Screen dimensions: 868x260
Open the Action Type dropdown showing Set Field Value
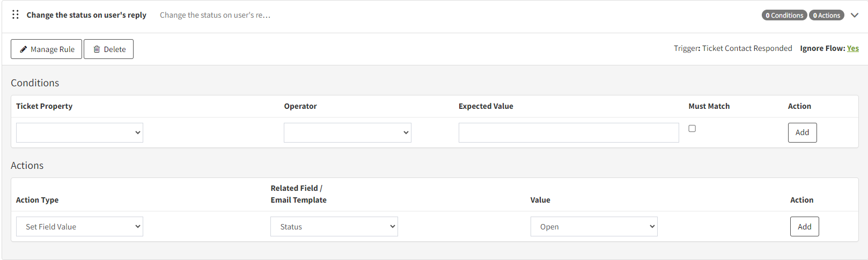point(79,227)
